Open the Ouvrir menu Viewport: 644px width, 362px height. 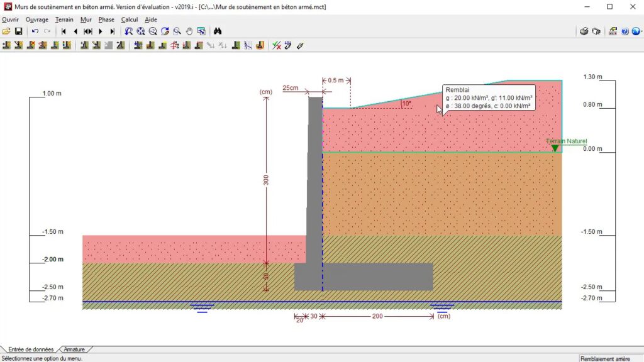coord(10,19)
